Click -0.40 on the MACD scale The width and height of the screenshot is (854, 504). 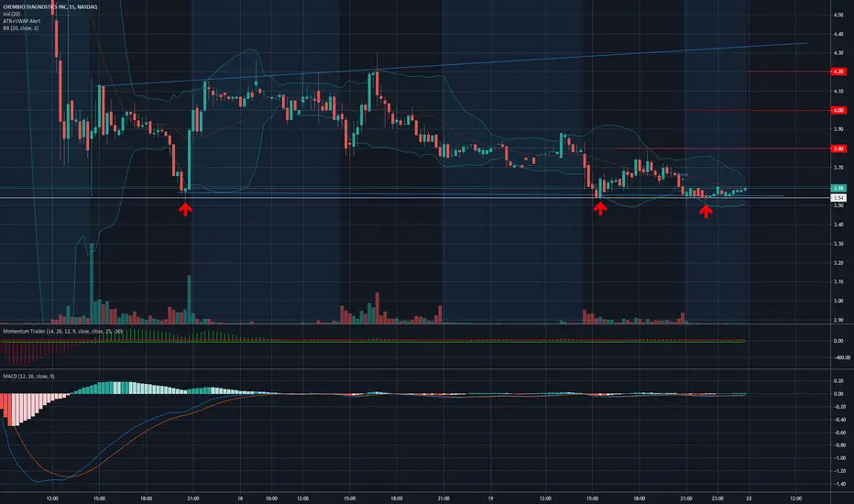838,420
